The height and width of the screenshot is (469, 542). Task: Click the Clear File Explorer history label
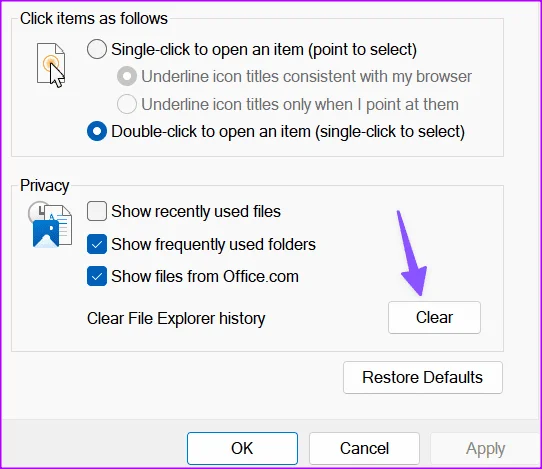176,318
